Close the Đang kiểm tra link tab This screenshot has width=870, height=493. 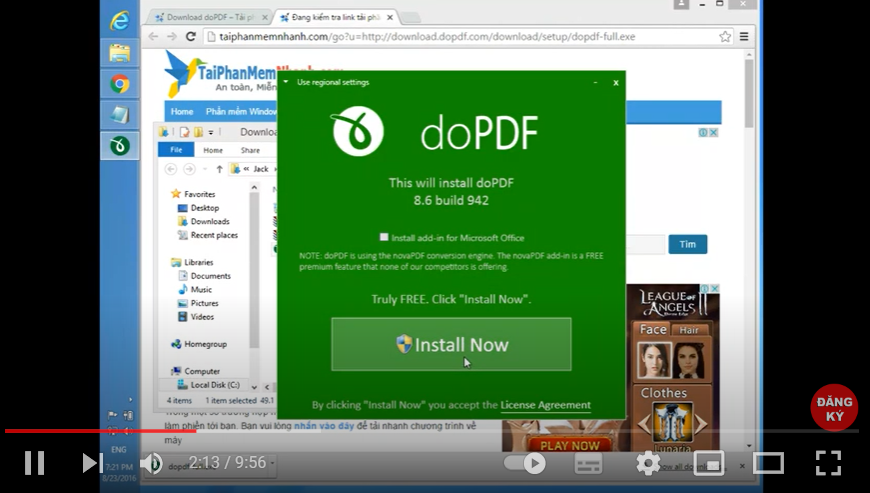390,18
